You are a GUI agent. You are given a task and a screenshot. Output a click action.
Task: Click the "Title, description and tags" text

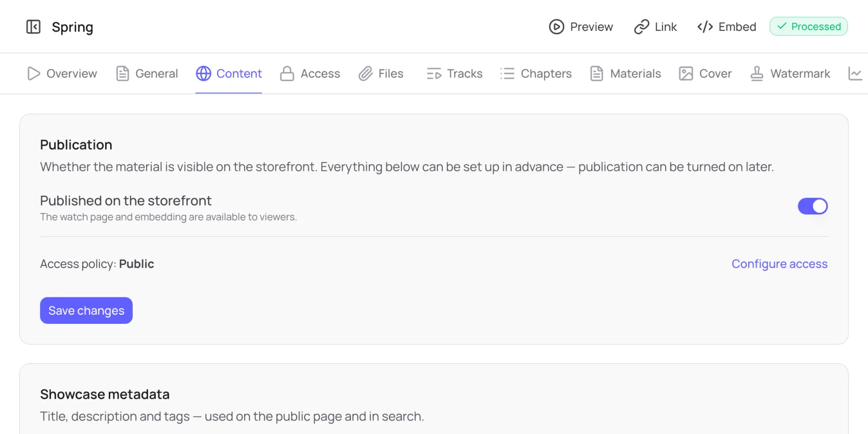[x=232, y=416]
